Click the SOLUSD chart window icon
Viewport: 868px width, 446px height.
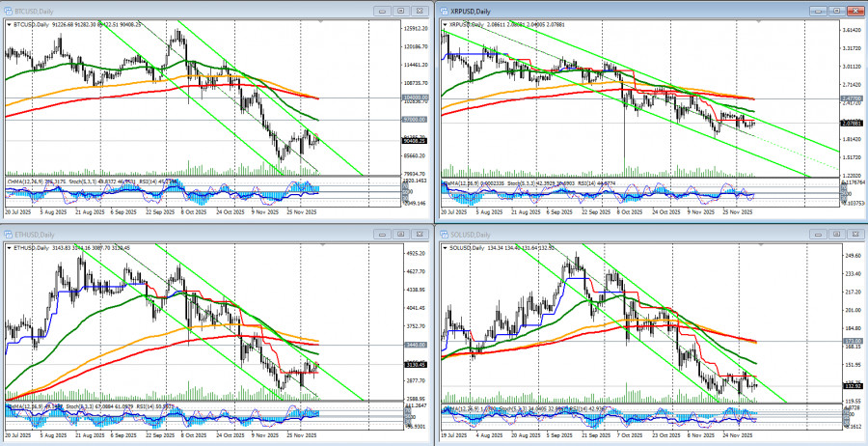444,235
